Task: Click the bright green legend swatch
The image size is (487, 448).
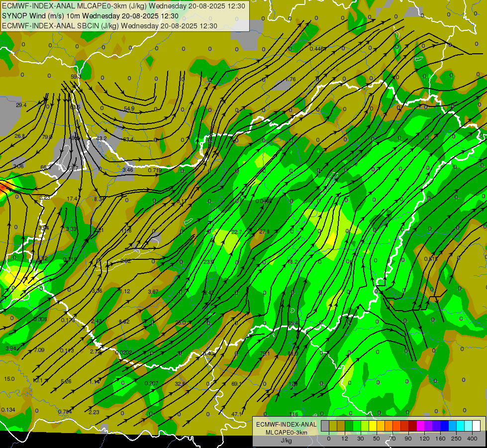Action: pos(357,426)
